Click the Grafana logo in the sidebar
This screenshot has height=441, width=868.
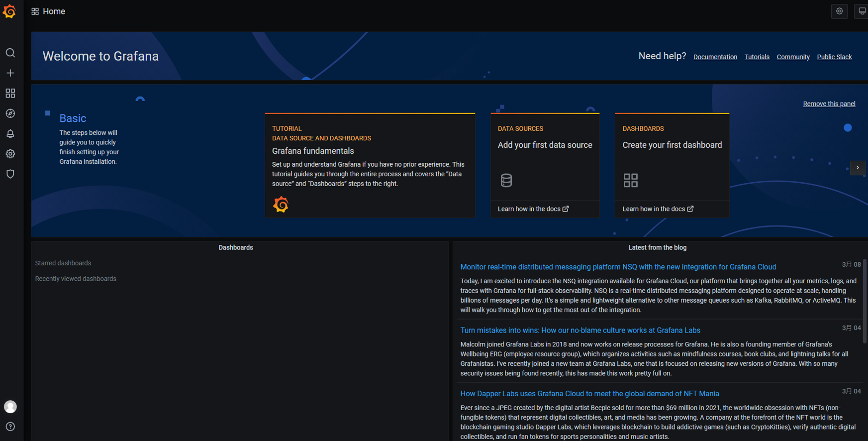[x=9, y=11]
